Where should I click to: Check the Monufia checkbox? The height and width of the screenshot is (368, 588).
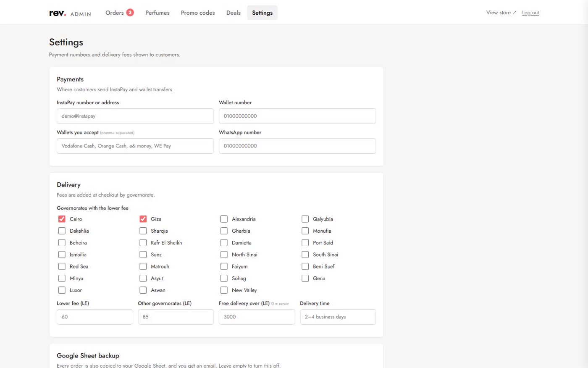pyautogui.click(x=305, y=231)
